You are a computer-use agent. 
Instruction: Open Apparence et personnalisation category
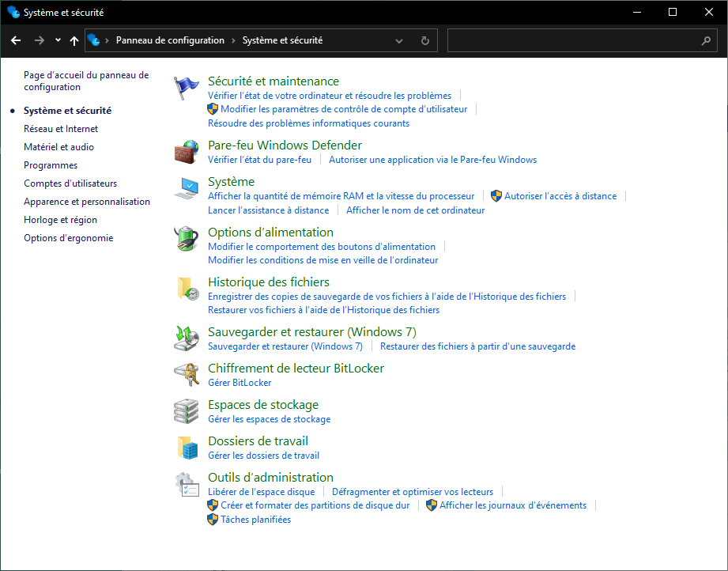click(x=87, y=202)
